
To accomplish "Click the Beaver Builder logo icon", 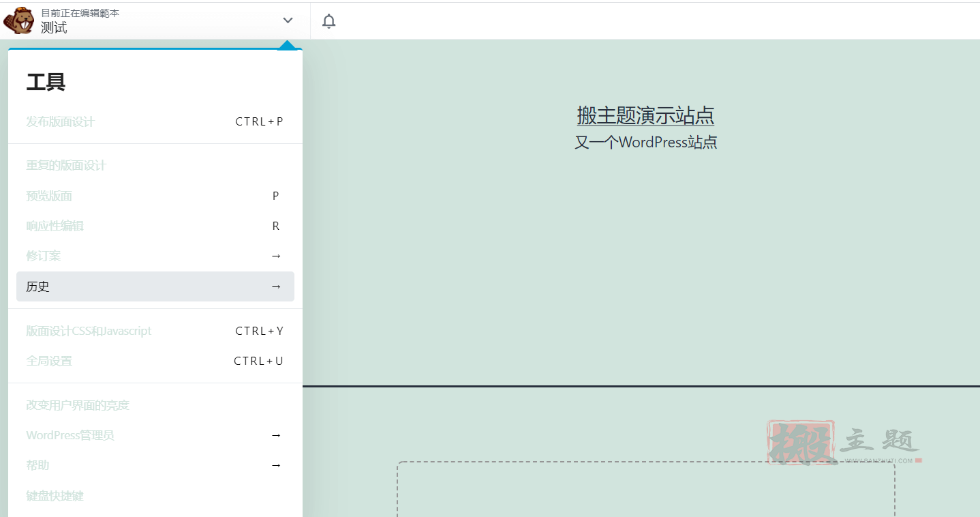I will pos(18,20).
